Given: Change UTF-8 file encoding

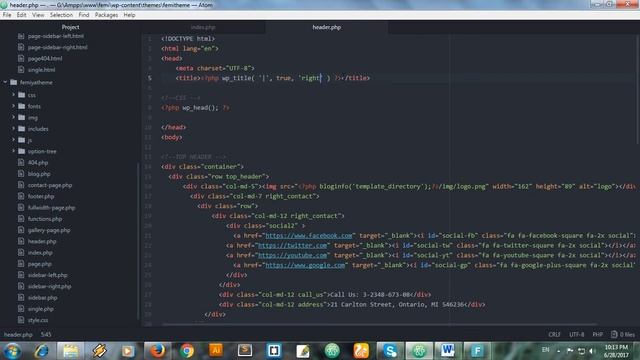Looking at the screenshot, I should (576, 335).
